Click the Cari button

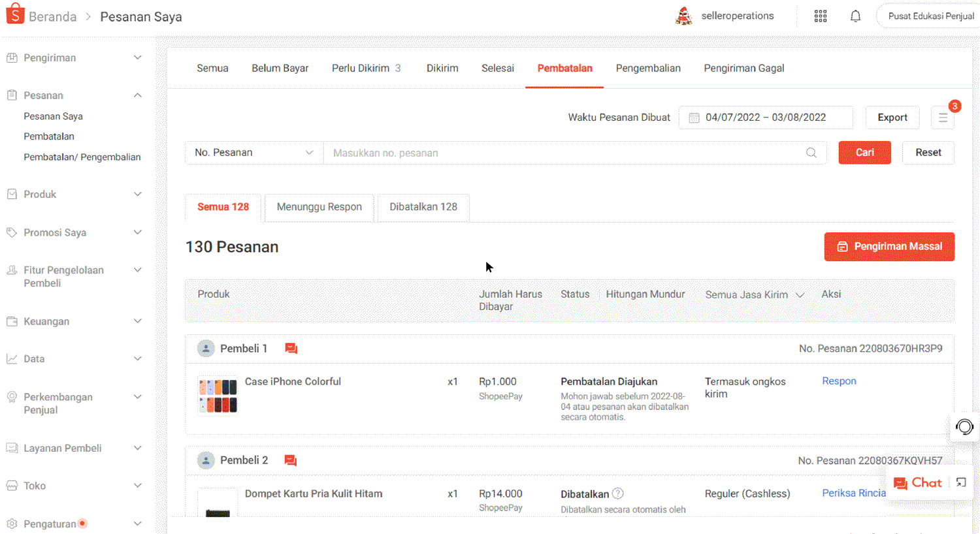[864, 152]
